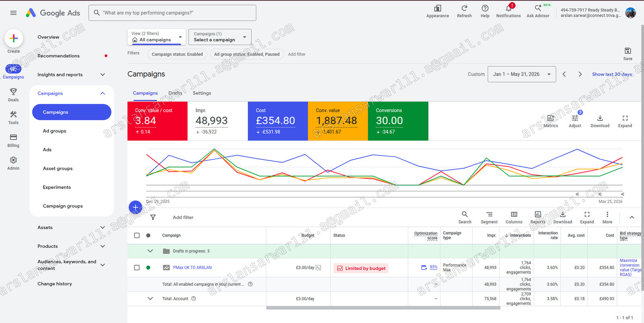Open the Overview page
644x323 pixels.
click(x=48, y=37)
